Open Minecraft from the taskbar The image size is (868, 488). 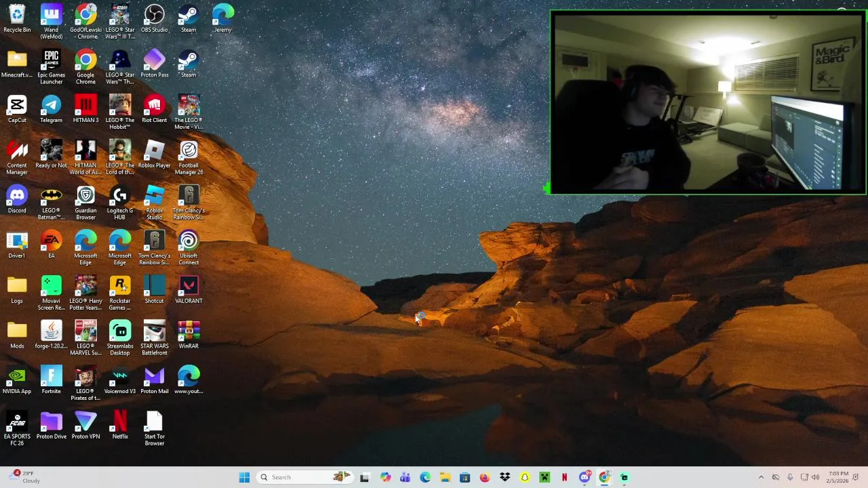click(x=545, y=477)
